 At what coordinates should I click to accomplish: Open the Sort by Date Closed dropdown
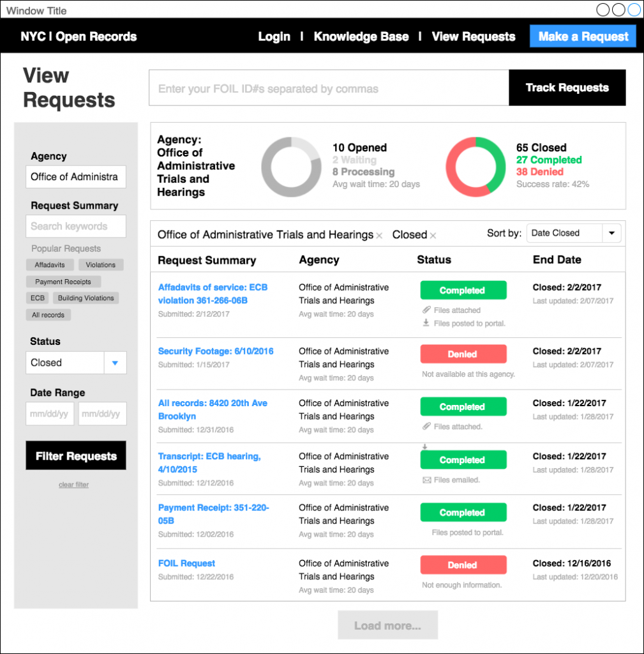pyautogui.click(x=573, y=233)
